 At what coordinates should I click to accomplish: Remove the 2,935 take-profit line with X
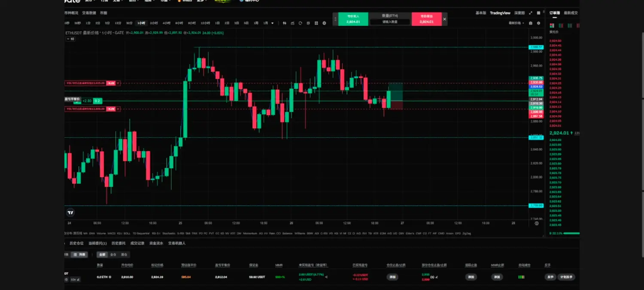[x=118, y=83]
